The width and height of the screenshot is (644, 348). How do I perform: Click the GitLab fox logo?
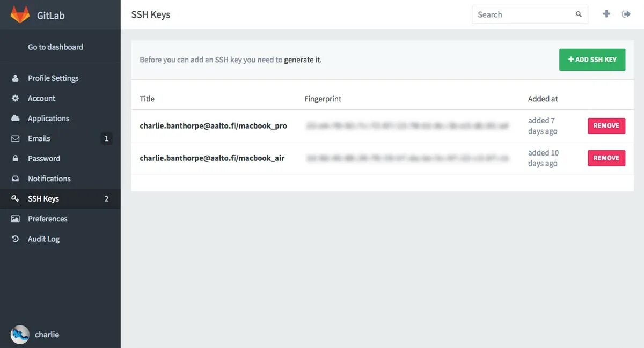point(20,14)
